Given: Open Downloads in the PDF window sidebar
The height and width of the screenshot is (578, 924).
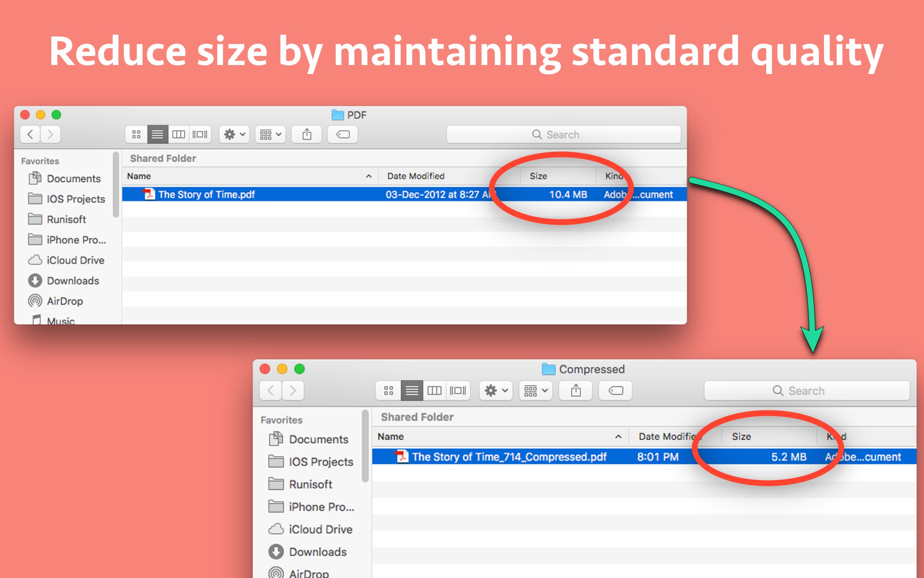Looking at the screenshot, I should click(72, 281).
